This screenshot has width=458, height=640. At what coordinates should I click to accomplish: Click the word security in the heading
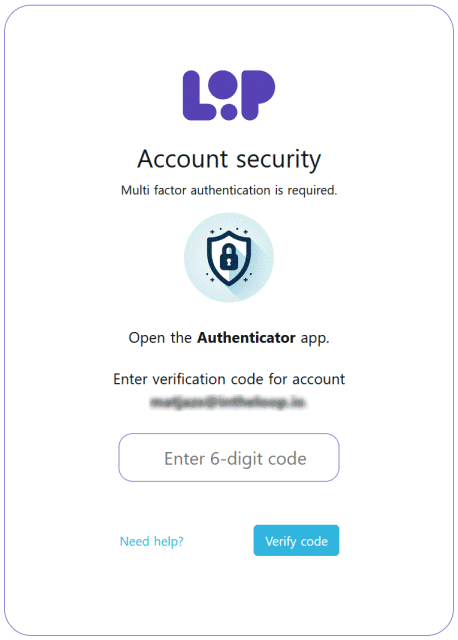278,160
